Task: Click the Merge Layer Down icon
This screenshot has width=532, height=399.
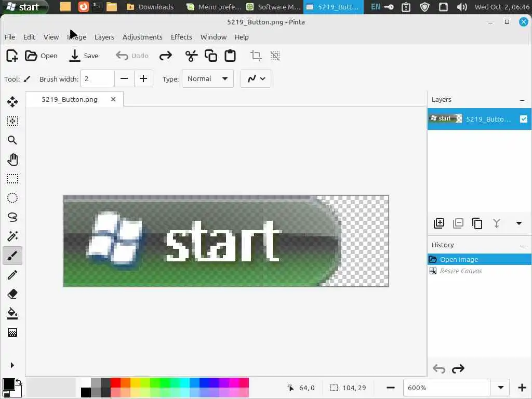Action: tap(496, 223)
